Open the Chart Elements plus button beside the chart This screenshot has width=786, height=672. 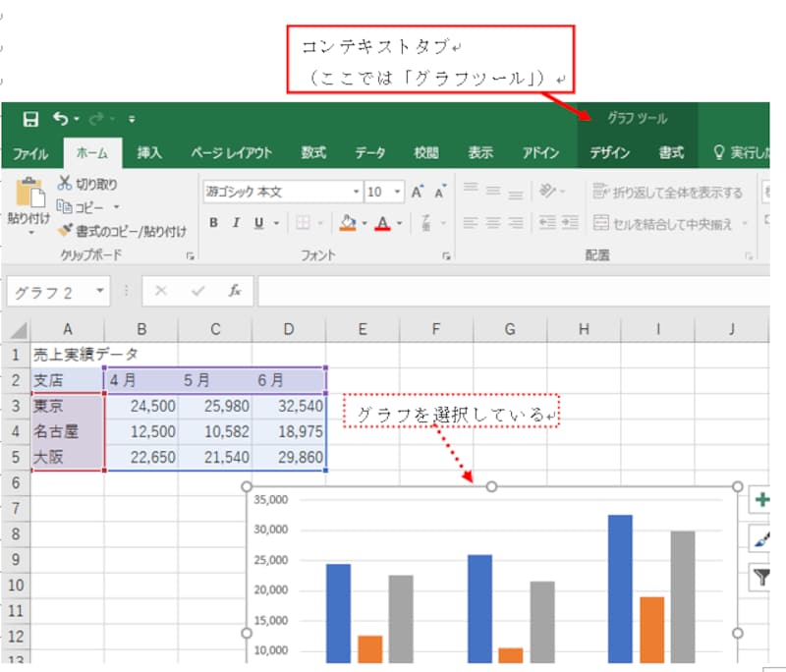[x=761, y=500]
